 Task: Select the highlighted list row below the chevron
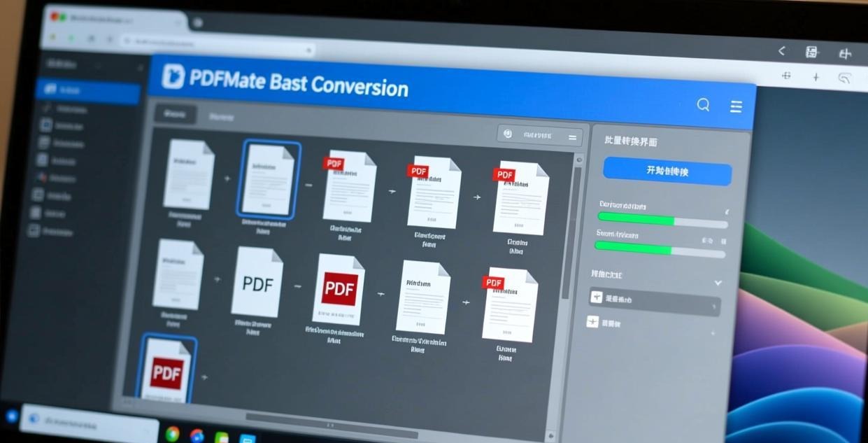pyautogui.click(x=655, y=300)
